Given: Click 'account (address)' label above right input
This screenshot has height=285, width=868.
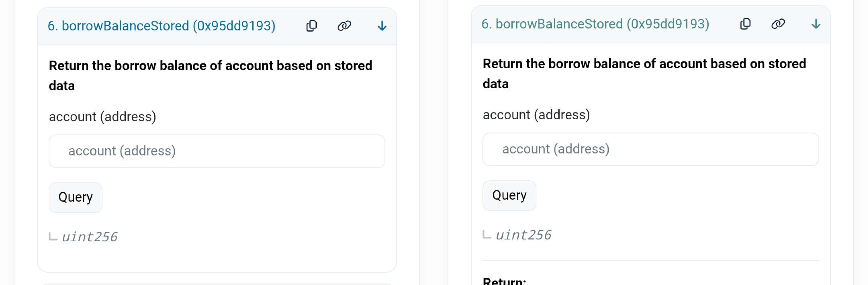Looking at the screenshot, I should tap(536, 115).
